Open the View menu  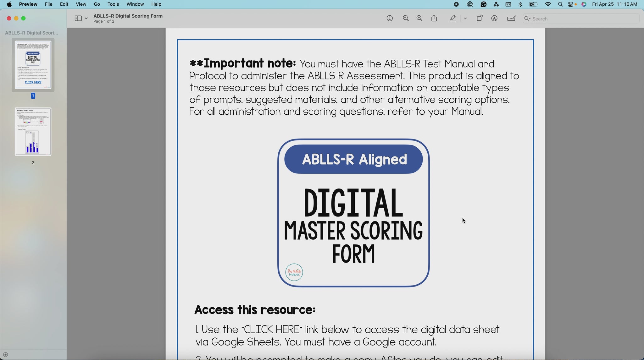point(81,4)
